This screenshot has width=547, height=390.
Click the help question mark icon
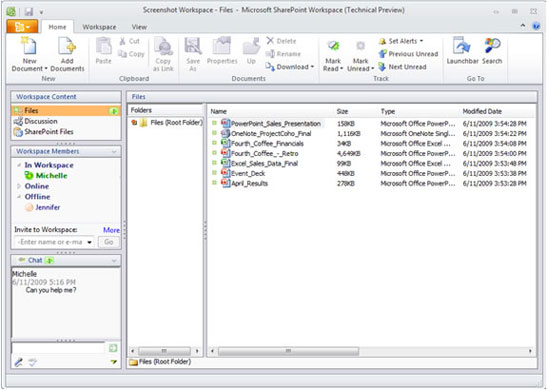click(536, 26)
